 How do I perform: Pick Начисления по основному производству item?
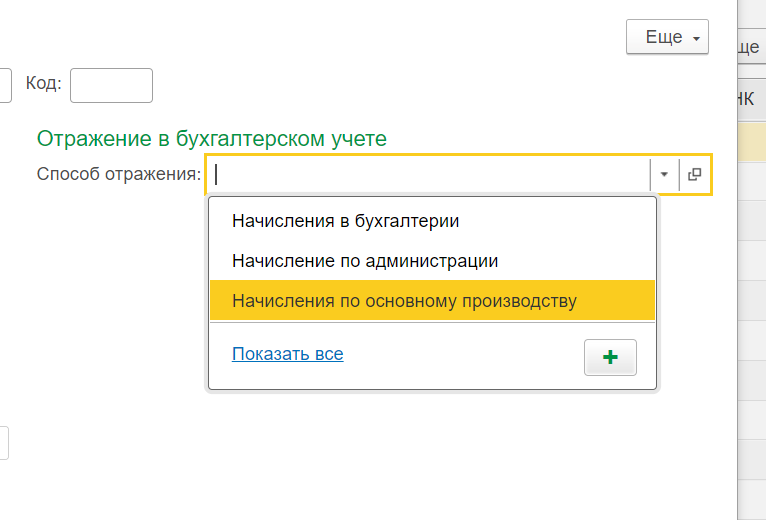click(x=404, y=300)
